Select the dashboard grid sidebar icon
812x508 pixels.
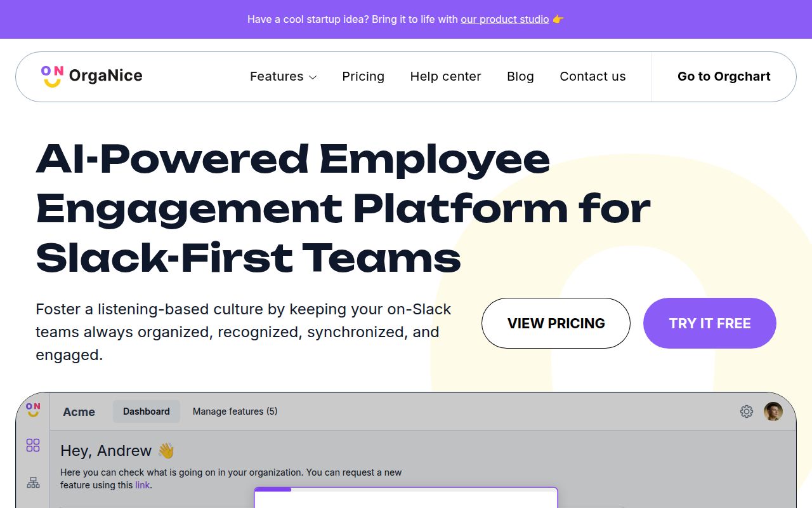coord(33,445)
